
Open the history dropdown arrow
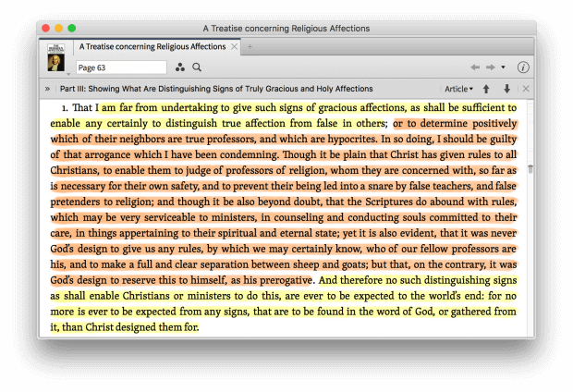503,67
